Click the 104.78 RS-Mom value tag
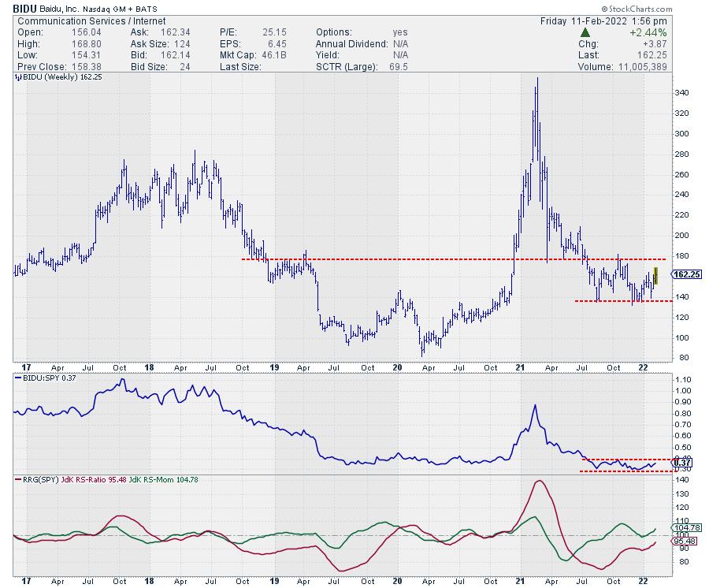The image size is (709, 588). 684,528
